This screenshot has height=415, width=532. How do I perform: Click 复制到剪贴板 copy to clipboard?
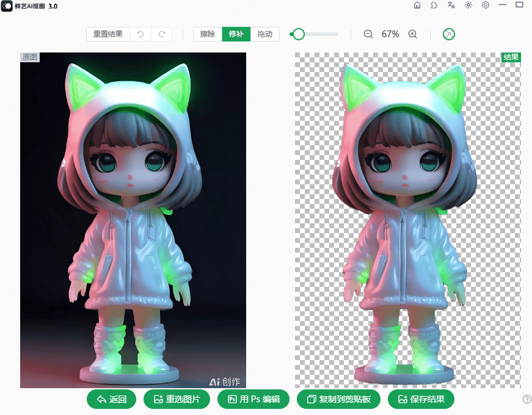338,399
